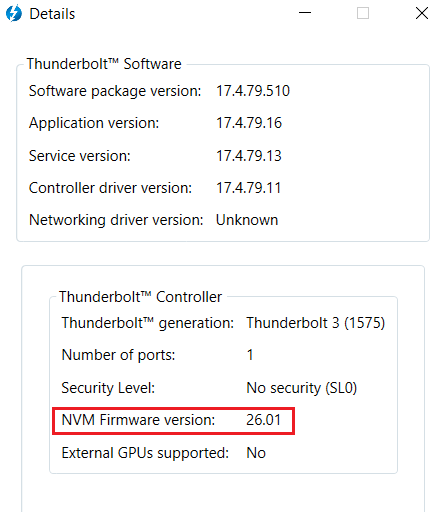Image resolution: width=445 pixels, height=512 pixels.
Task: Click the Details window title text
Action: pyautogui.click(x=52, y=14)
